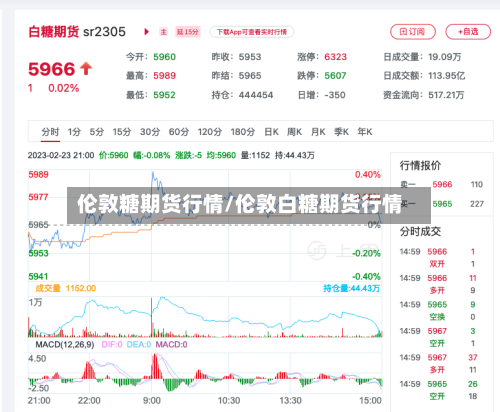Screen dimensions: 500x412
Task: Switch to the 60分 chart tab
Action: click(x=179, y=132)
